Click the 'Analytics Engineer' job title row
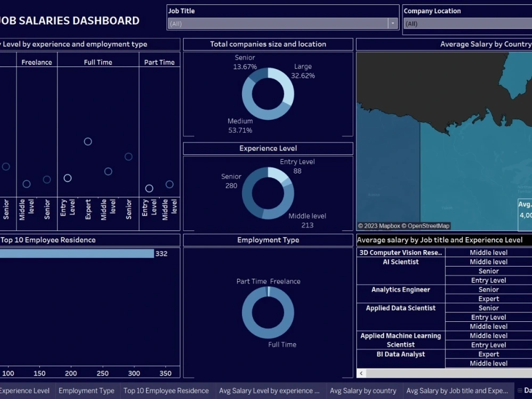 (x=401, y=294)
